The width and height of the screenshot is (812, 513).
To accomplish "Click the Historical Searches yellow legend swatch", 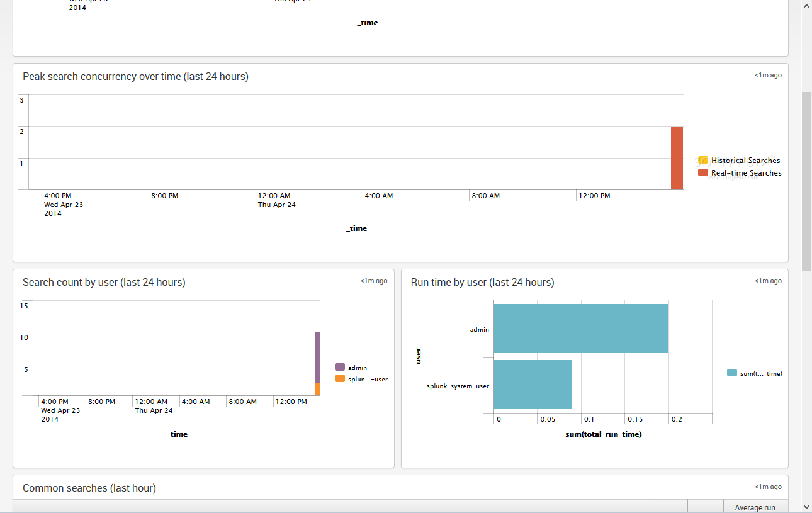I will click(x=703, y=161).
